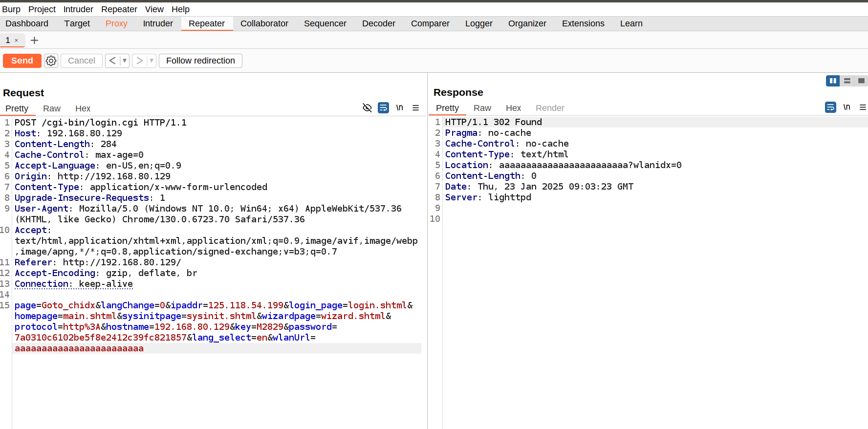This screenshot has width=868, height=429.
Task: Select Render view in Response panel
Action: (550, 108)
